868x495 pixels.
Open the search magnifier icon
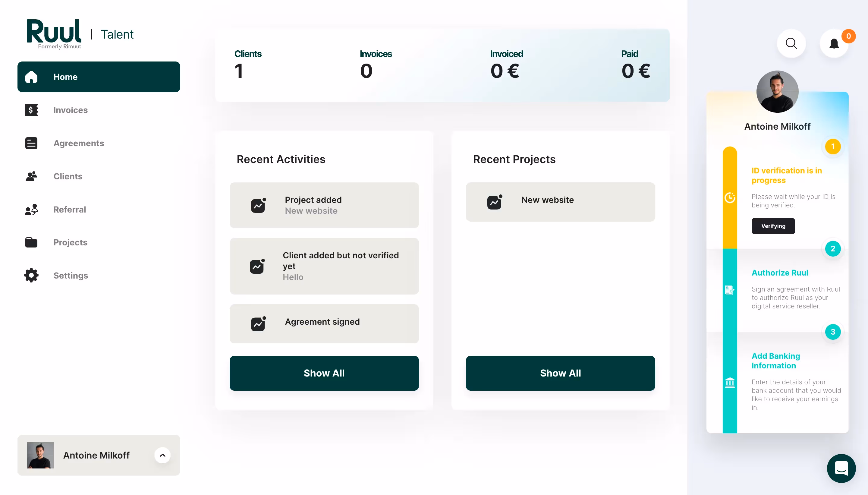click(x=791, y=43)
